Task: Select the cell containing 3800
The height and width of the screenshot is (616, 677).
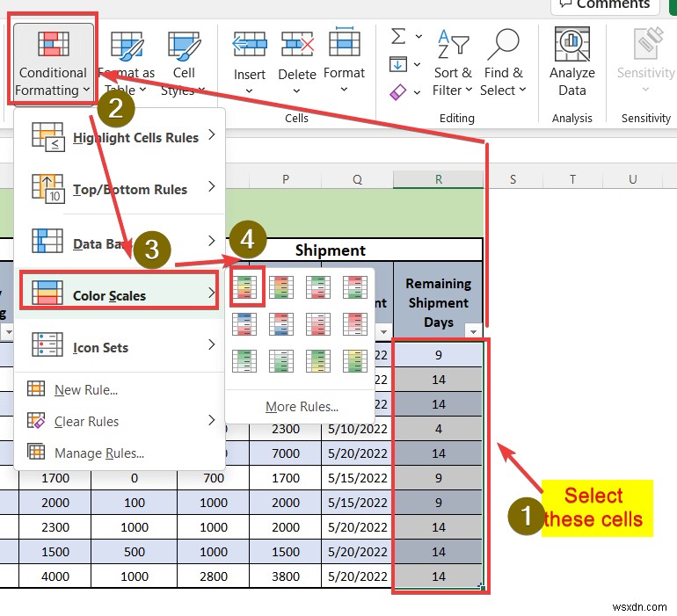Action: pyautogui.click(x=286, y=576)
